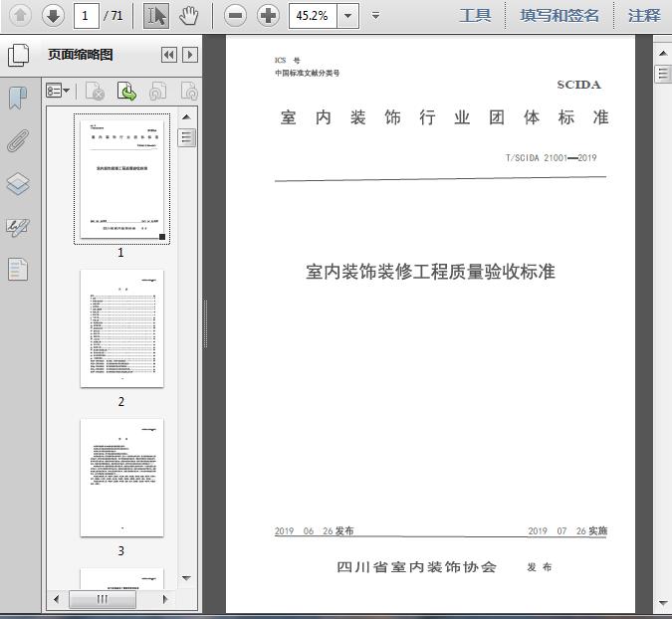Click document scroll down arrow
The width and height of the screenshot is (672, 619).
coord(663,604)
